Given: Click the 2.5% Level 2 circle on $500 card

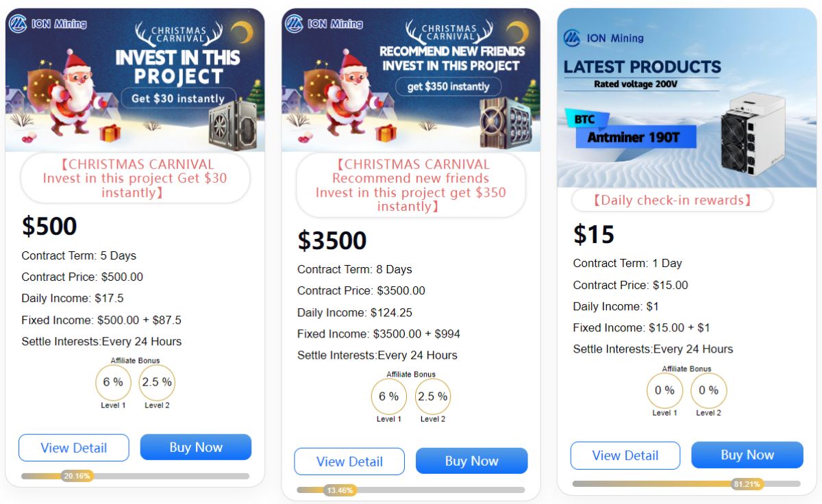Looking at the screenshot, I should 157,382.
